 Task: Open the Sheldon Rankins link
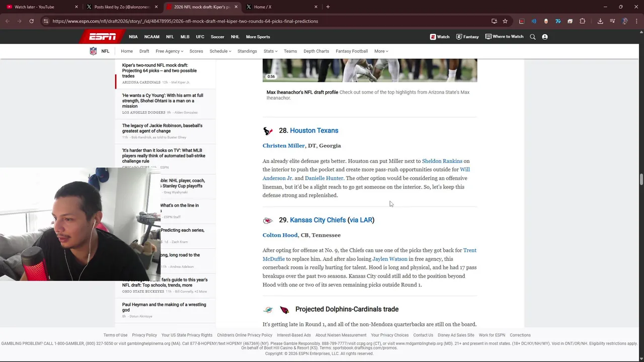click(x=442, y=161)
